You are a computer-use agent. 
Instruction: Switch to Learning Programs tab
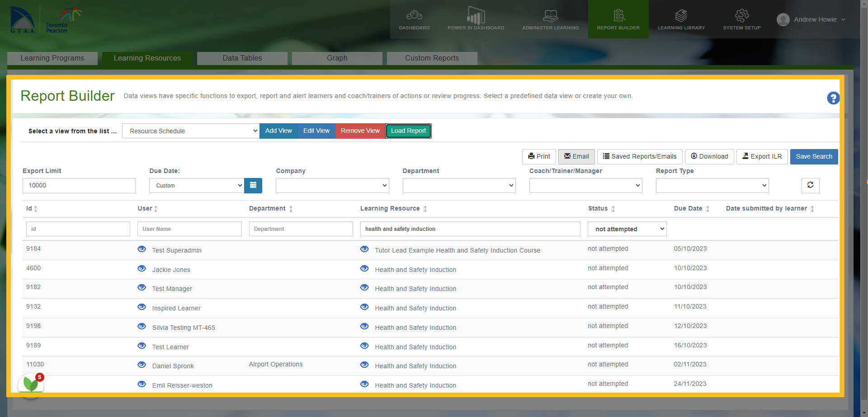coord(52,58)
